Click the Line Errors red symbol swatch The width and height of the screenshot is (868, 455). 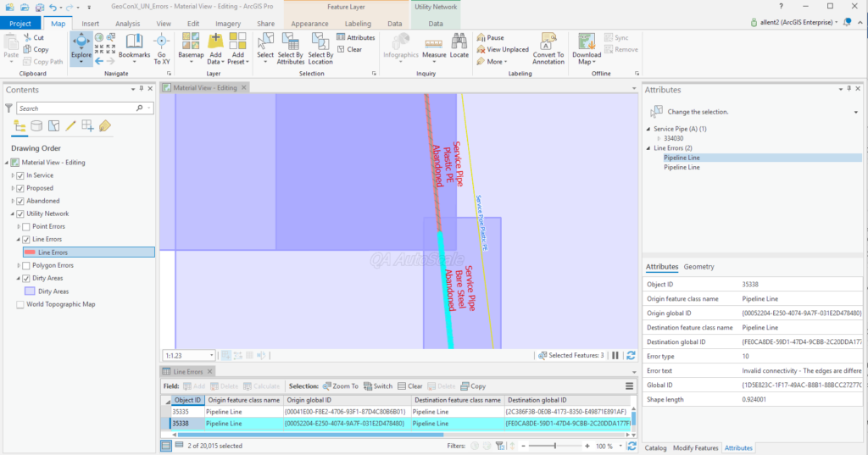coord(30,252)
